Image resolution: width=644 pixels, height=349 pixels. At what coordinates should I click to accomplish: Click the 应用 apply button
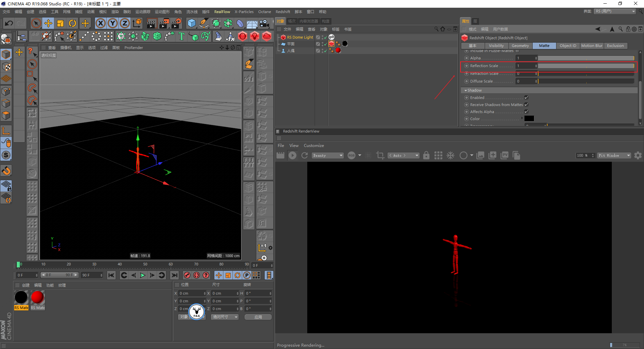tap(258, 317)
